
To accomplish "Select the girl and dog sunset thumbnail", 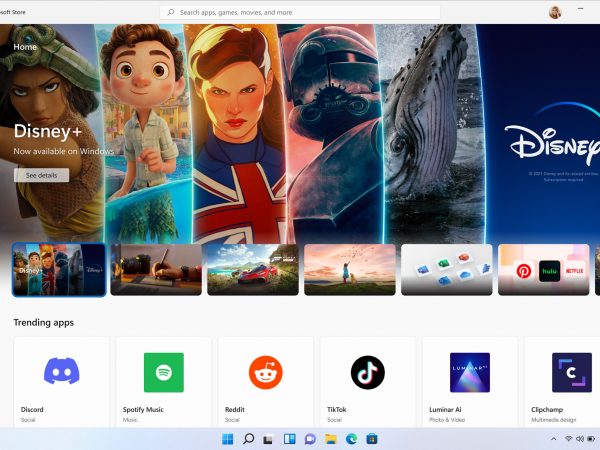I will pyautogui.click(x=350, y=270).
